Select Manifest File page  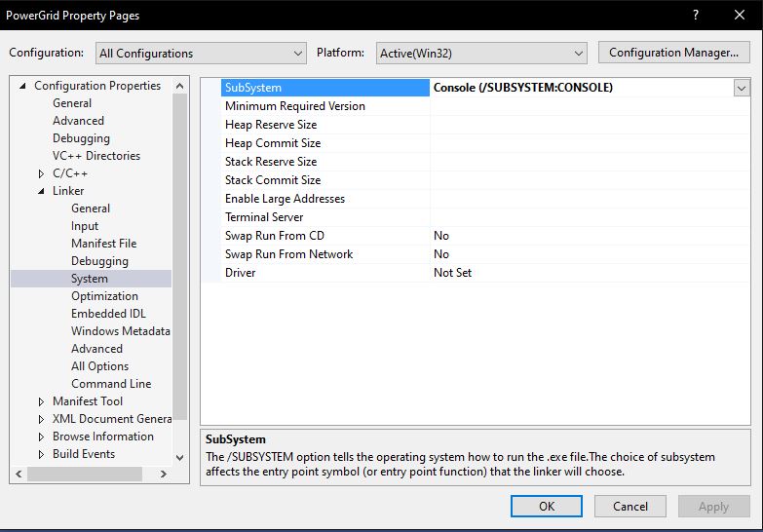click(103, 244)
